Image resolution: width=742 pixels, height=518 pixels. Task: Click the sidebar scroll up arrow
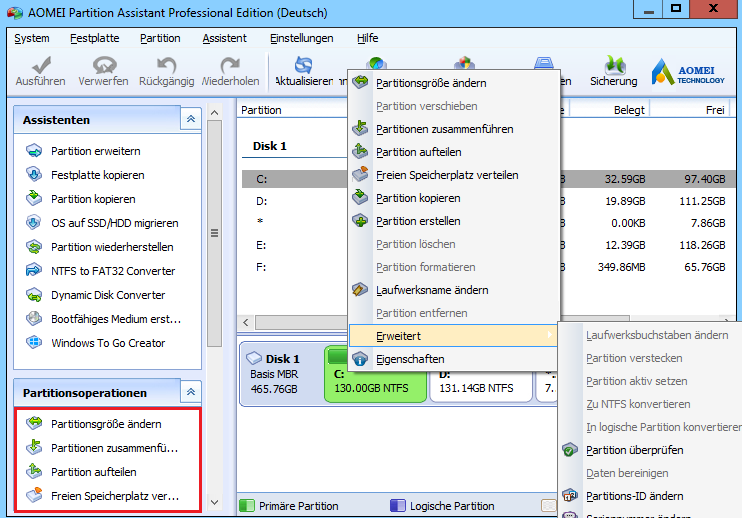[x=214, y=112]
